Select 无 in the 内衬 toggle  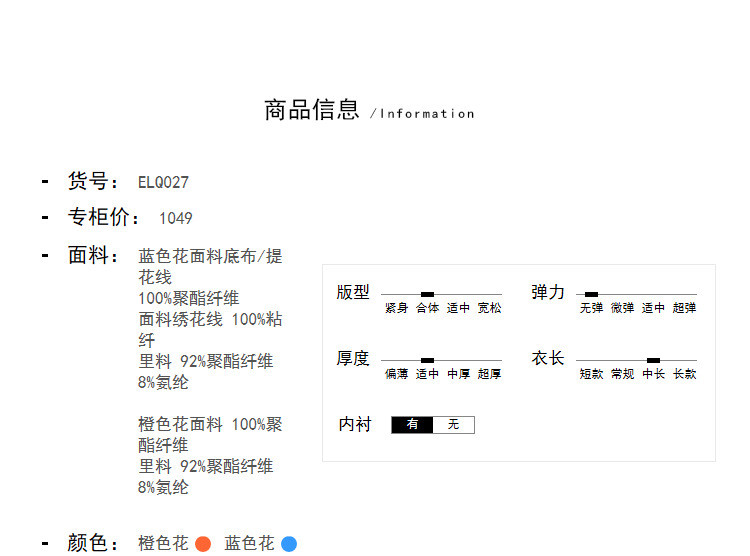point(453,425)
